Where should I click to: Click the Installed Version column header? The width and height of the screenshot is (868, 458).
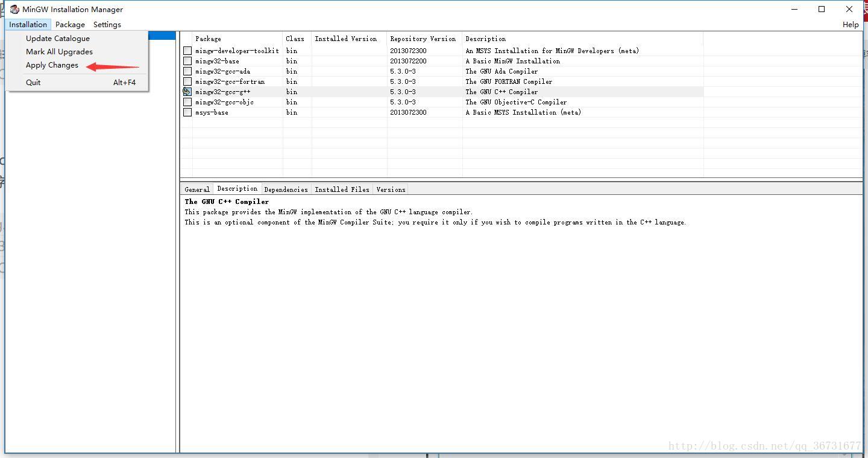(x=349, y=39)
